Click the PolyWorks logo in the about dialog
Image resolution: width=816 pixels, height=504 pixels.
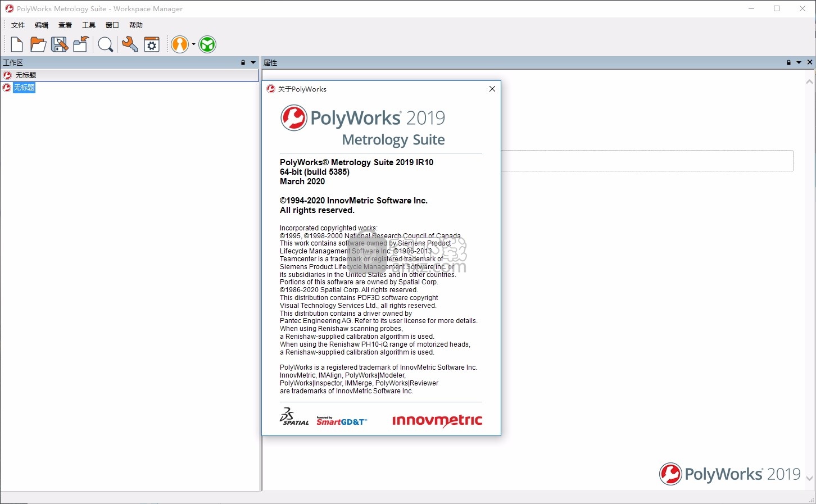[x=362, y=126]
